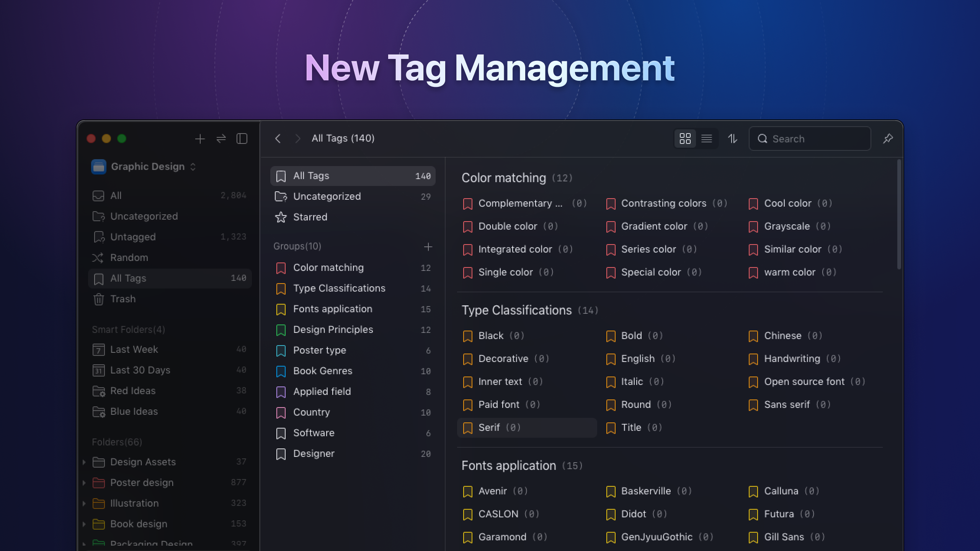Screen dimensions: 980x551
Task: Select the green Design Principles tag color marker
Action: click(x=281, y=329)
